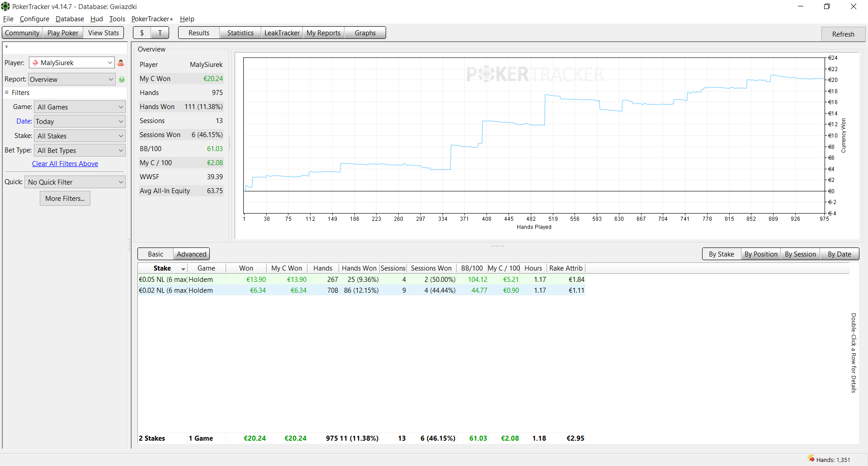Group the results By Session
The height and width of the screenshot is (466, 868).
point(800,254)
